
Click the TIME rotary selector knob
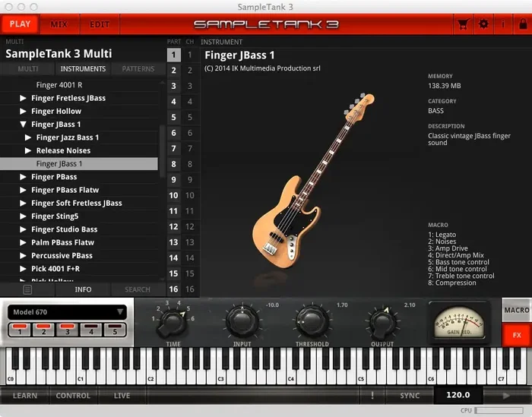pos(172,321)
